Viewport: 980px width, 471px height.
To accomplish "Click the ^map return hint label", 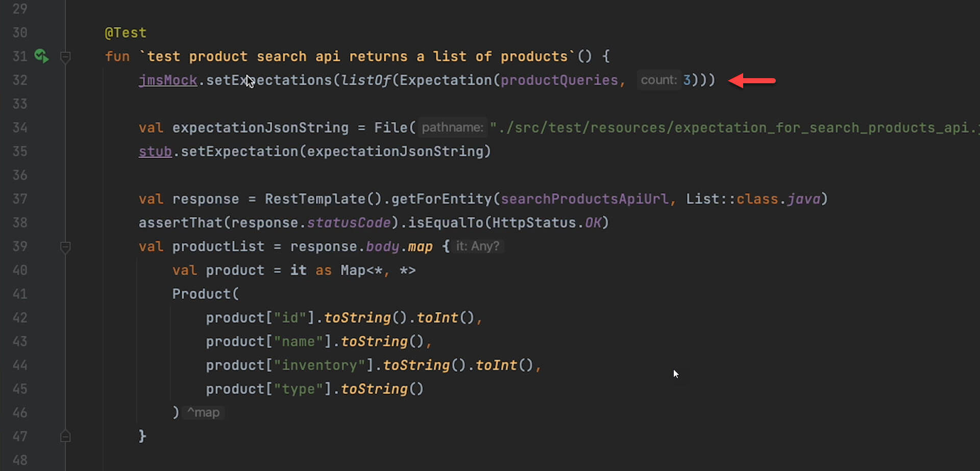I will click(x=203, y=413).
